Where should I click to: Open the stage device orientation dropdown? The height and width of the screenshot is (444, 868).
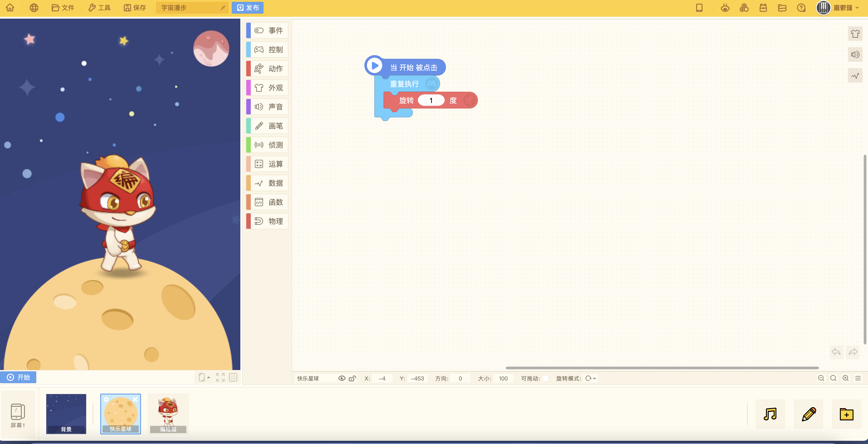point(204,377)
